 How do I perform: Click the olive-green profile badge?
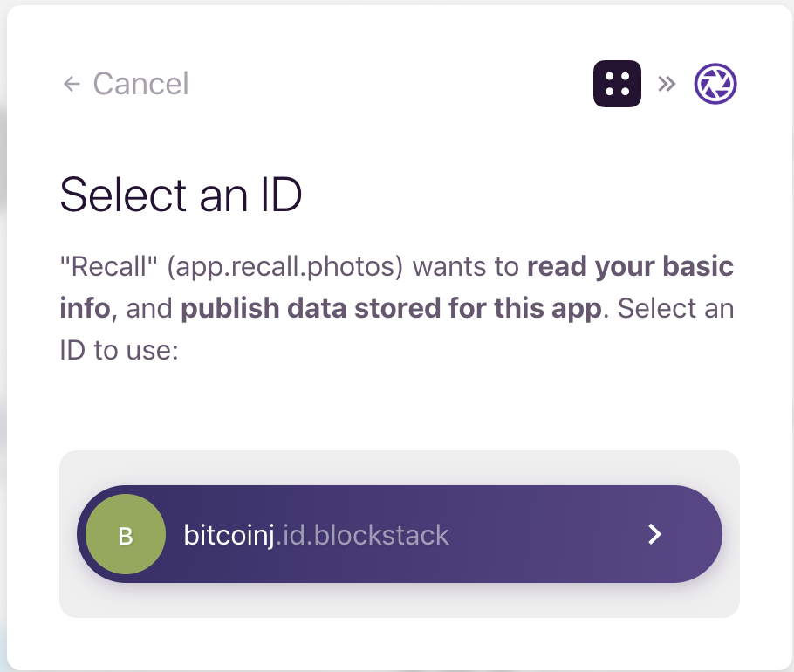(x=125, y=534)
